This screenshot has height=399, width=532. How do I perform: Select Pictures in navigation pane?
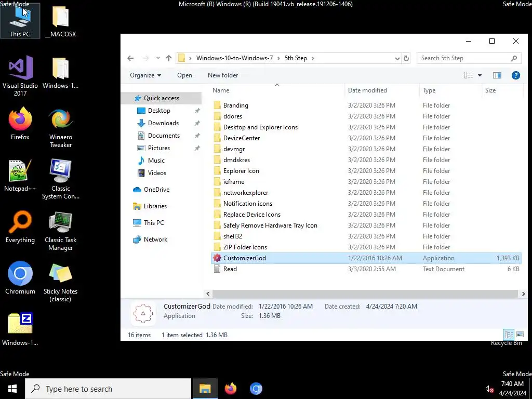click(x=159, y=148)
